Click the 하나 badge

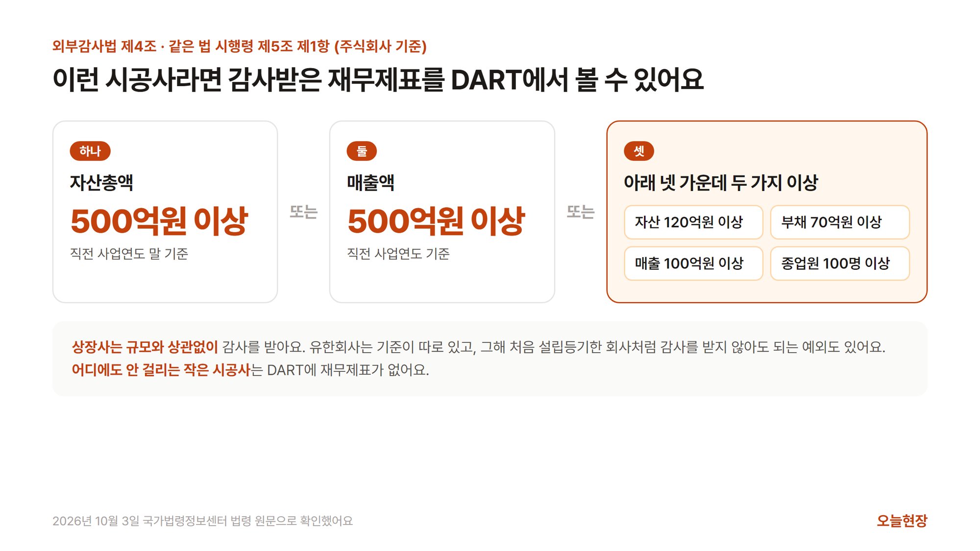point(90,151)
